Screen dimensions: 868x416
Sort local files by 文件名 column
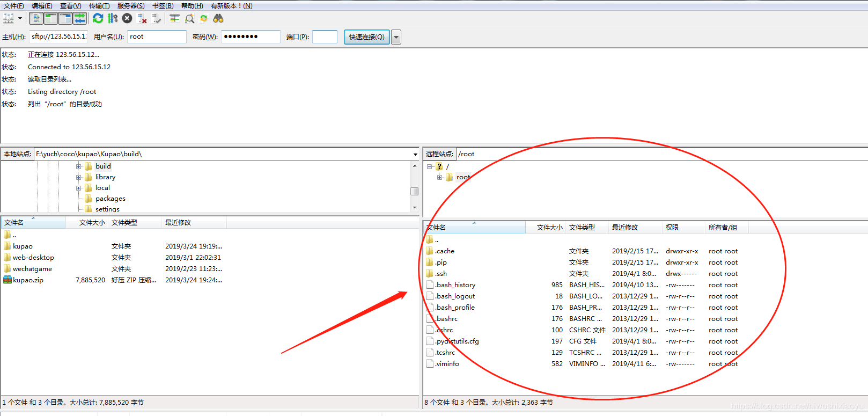[33, 223]
